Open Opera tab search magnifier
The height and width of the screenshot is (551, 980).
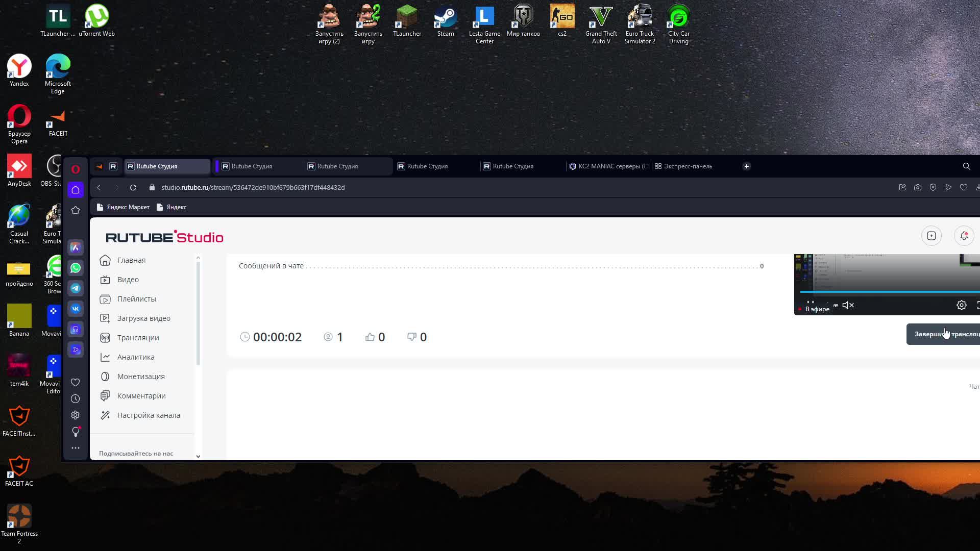click(x=966, y=166)
